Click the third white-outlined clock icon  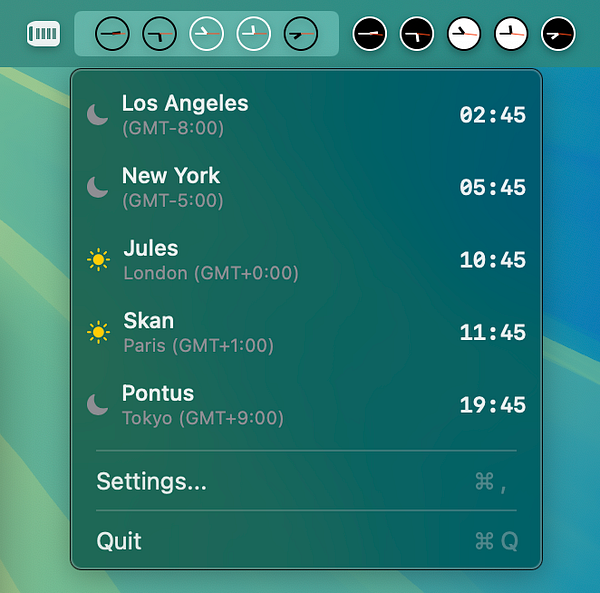207,34
